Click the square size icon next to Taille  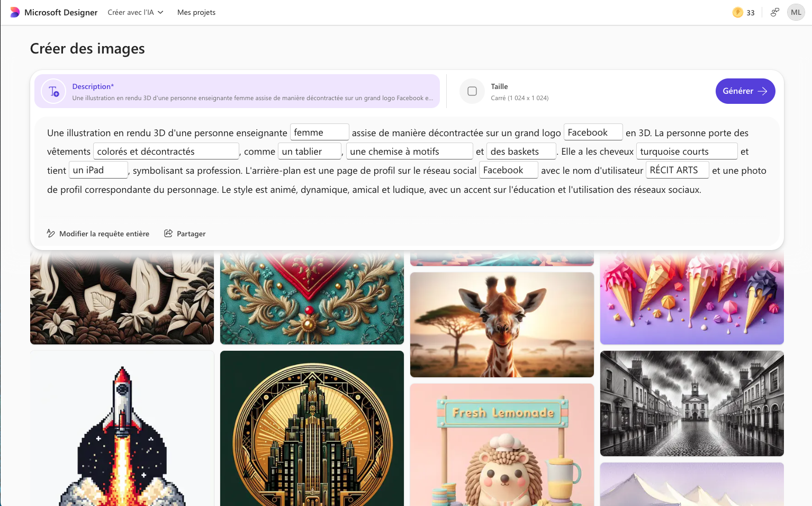pos(472,91)
